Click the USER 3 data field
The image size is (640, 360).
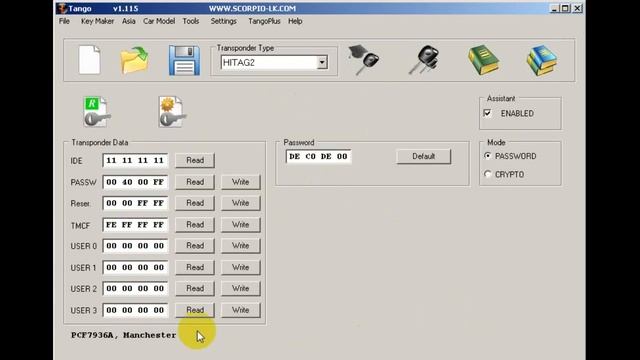tap(135, 310)
